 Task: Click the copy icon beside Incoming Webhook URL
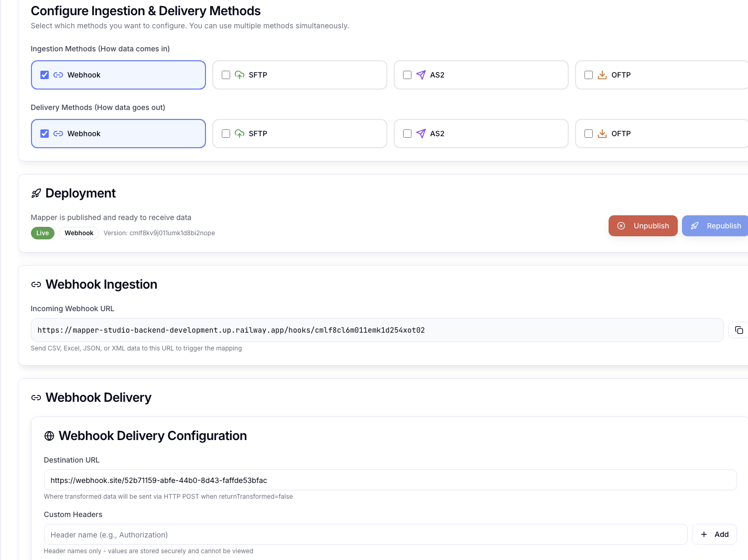(x=739, y=330)
